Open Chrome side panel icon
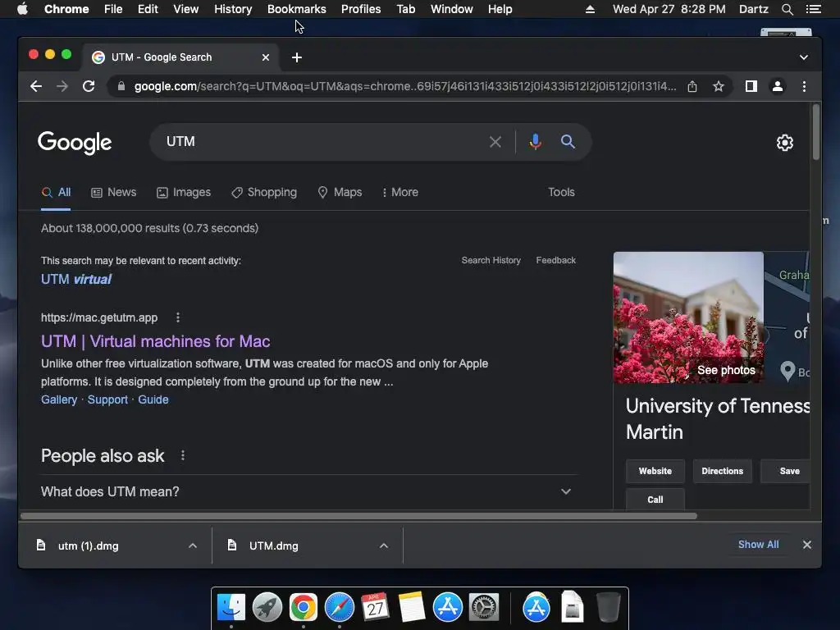Screen dimensions: 840x630 751,86
